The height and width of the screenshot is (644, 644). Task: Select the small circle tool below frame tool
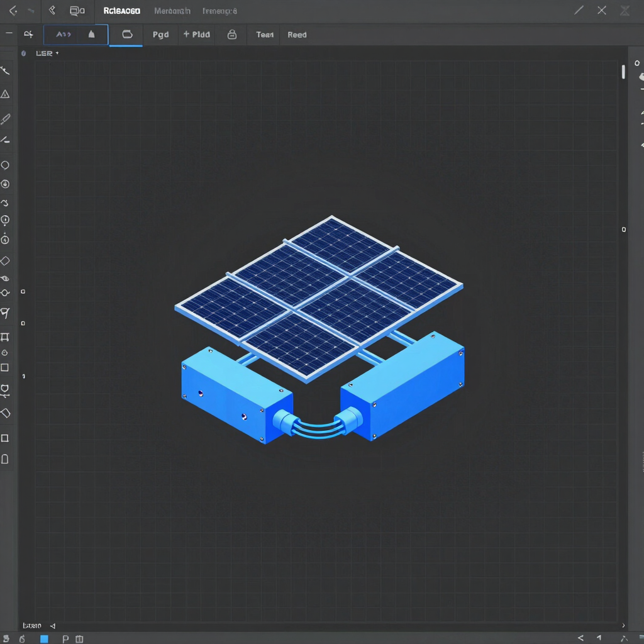click(x=4, y=353)
